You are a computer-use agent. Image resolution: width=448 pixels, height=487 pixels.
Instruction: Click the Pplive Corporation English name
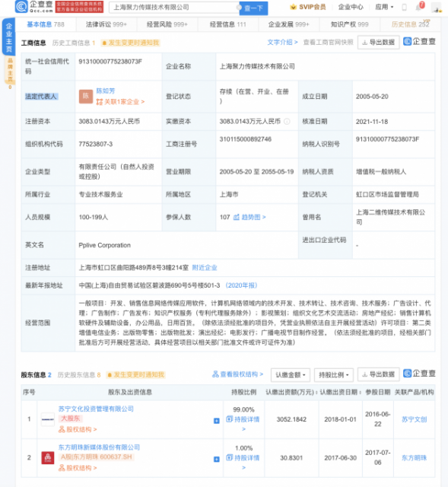105,245
